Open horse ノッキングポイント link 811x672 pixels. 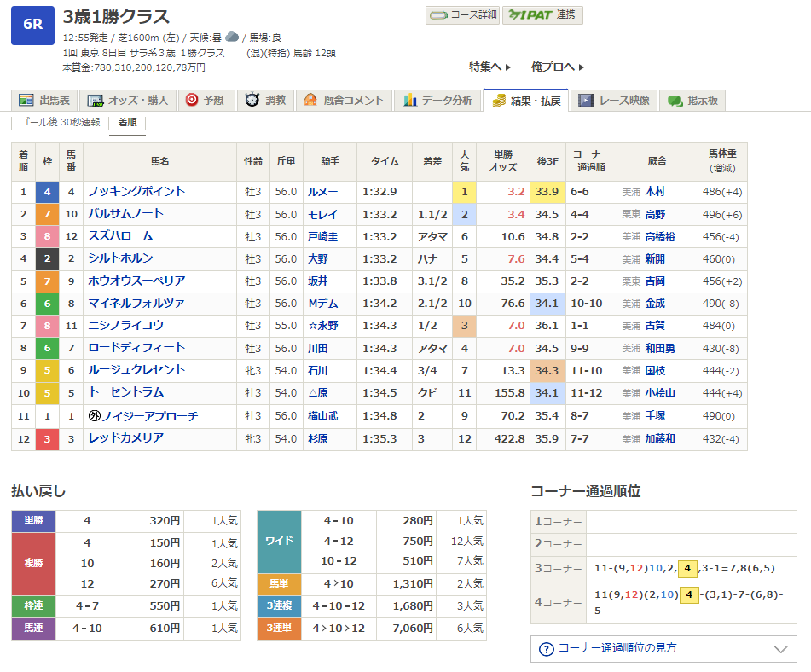(x=136, y=191)
